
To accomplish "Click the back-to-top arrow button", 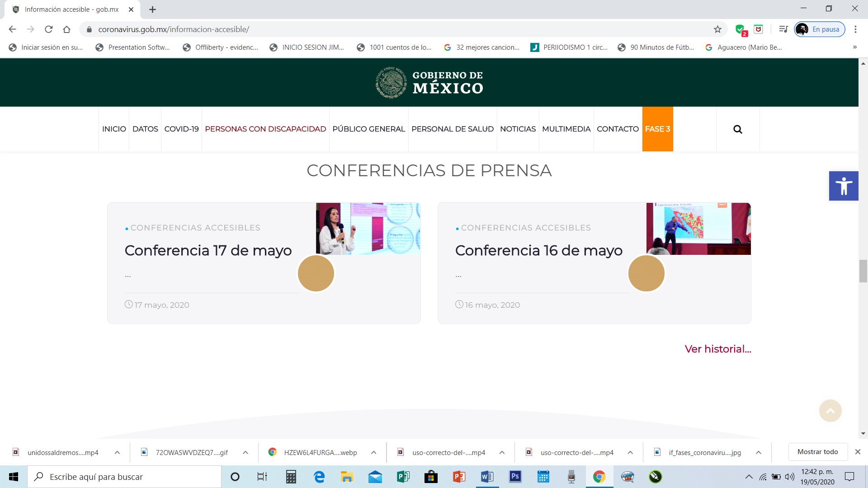I will [x=830, y=411].
